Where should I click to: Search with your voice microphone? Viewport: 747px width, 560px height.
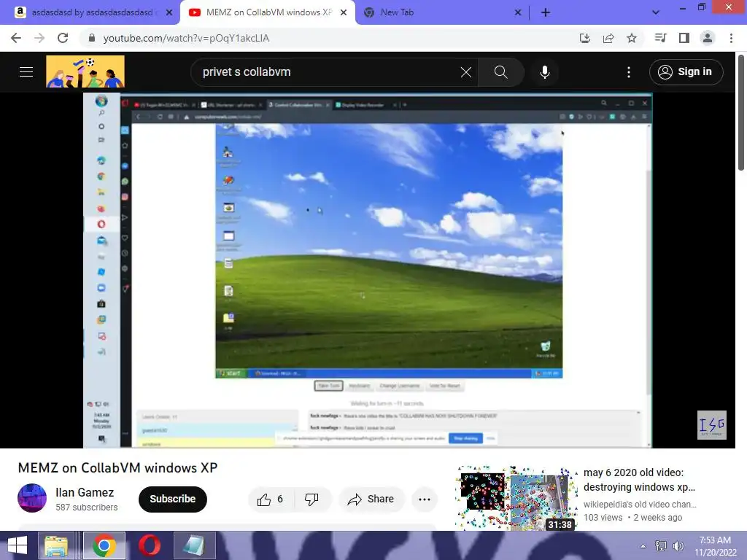545,72
